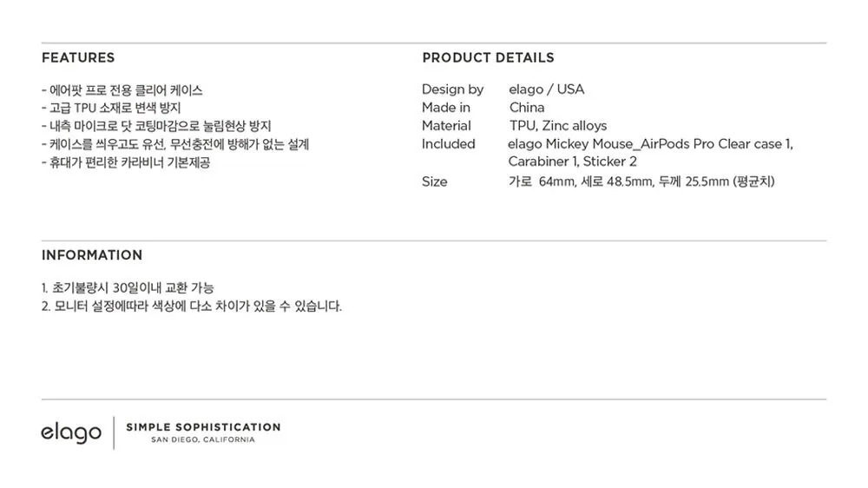Image resolution: width=868 pixels, height=488 pixels.
Task: Click the 'Included' label
Action: point(449,144)
